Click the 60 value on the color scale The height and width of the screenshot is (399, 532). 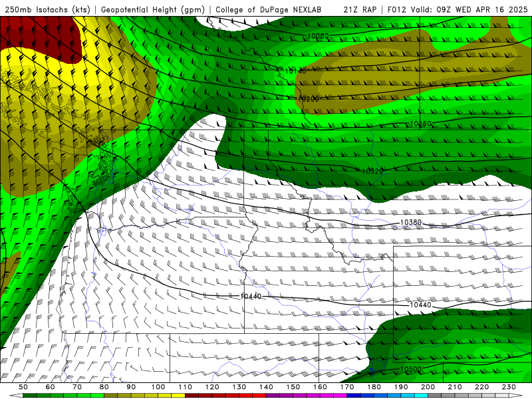(50, 387)
